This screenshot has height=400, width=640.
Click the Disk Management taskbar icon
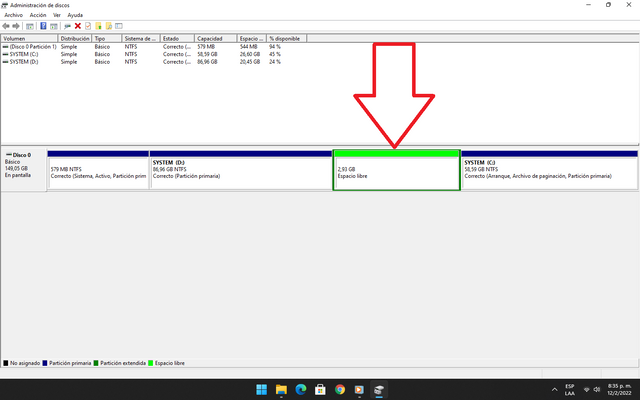(379, 389)
